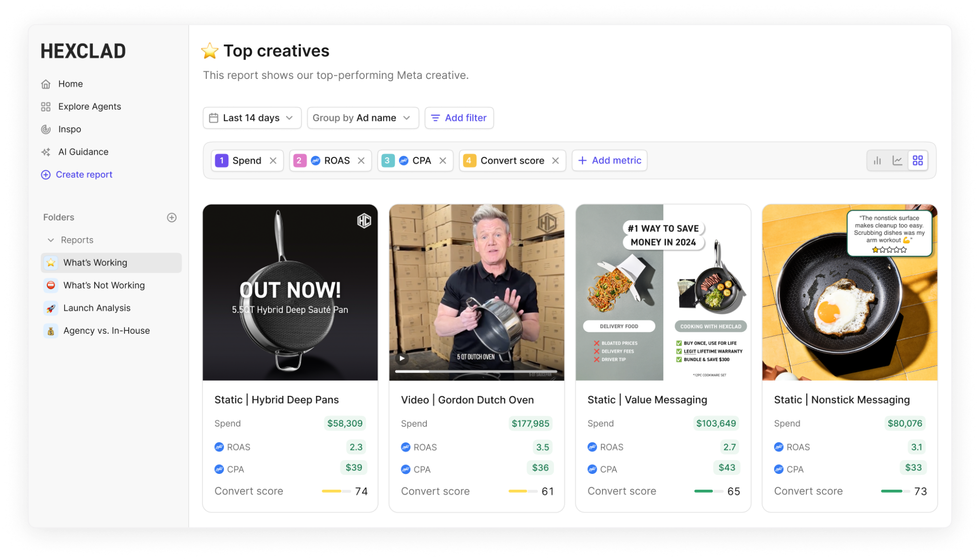Remove the Spend metric chip
The image size is (980, 560).
click(x=273, y=161)
